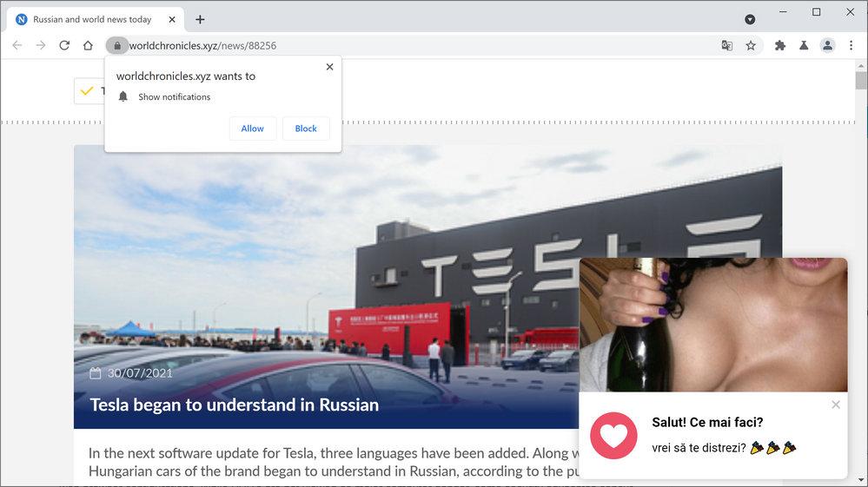Click the yellow checkmark icon on the page

pyautogui.click(x=87, y=90)
